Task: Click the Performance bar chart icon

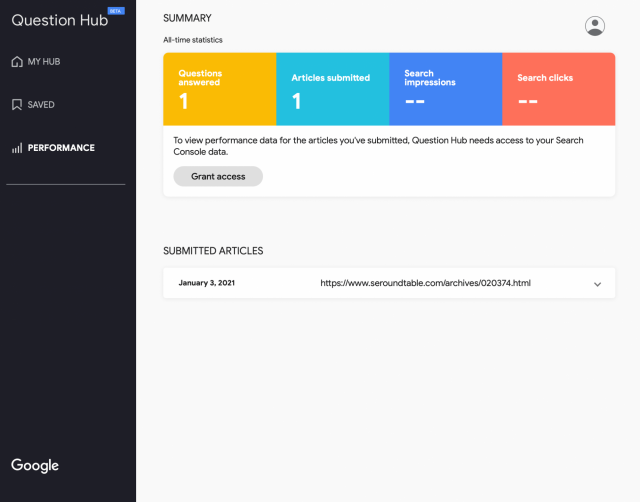Action: [17, 148]
